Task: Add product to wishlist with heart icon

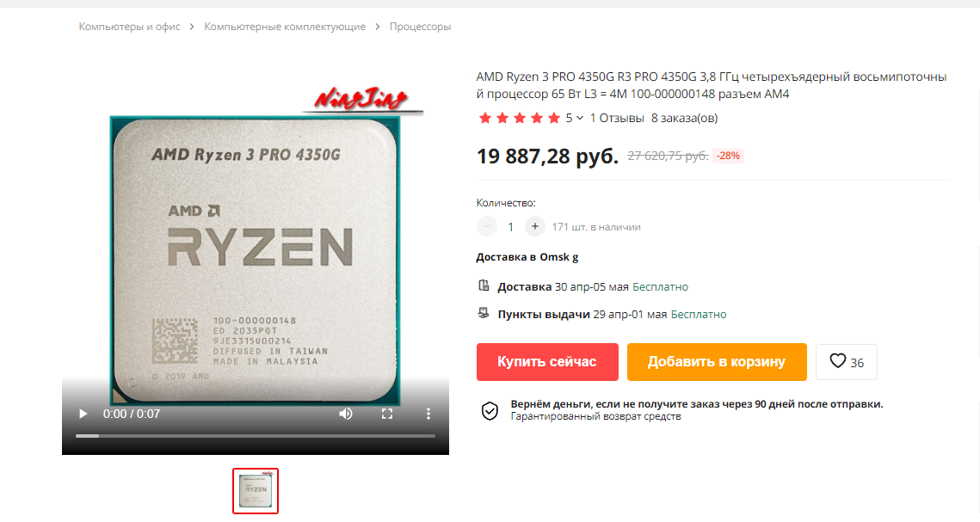Action: [847, 362]
